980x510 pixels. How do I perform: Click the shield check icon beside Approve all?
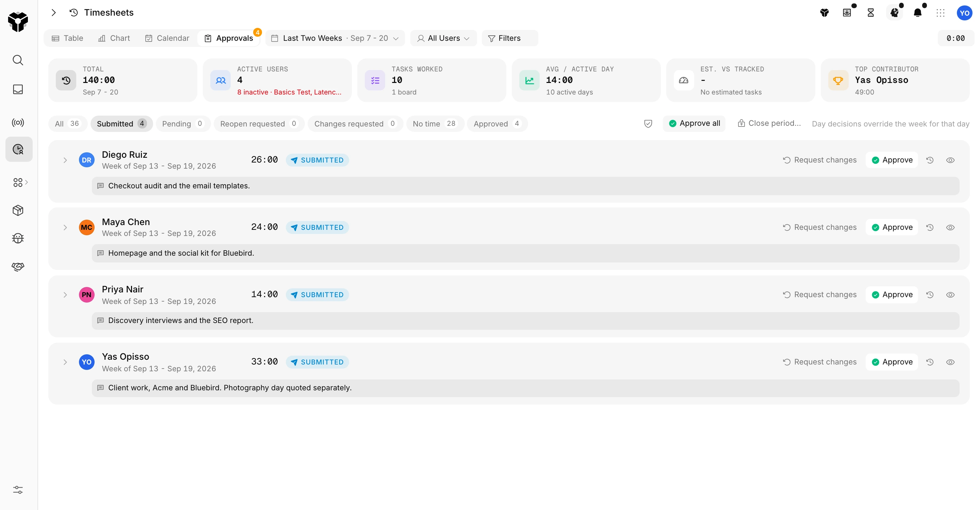click(648, 123)
